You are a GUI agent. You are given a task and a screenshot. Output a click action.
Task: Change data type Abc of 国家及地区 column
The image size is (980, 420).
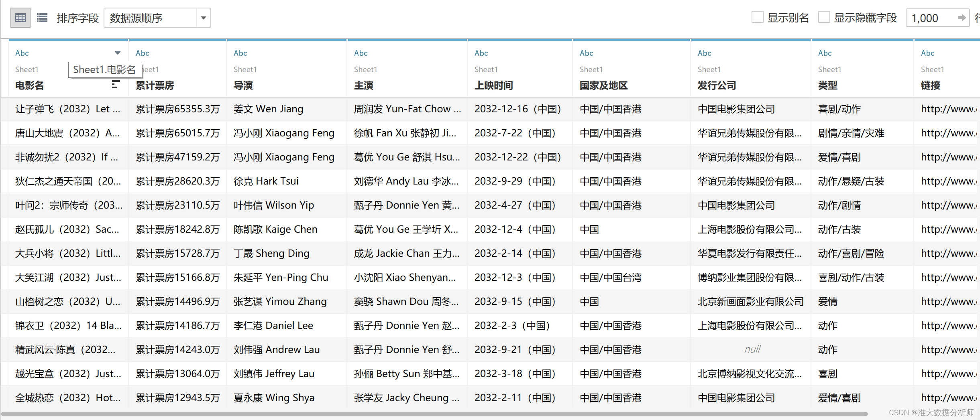(x=587, y=53)
